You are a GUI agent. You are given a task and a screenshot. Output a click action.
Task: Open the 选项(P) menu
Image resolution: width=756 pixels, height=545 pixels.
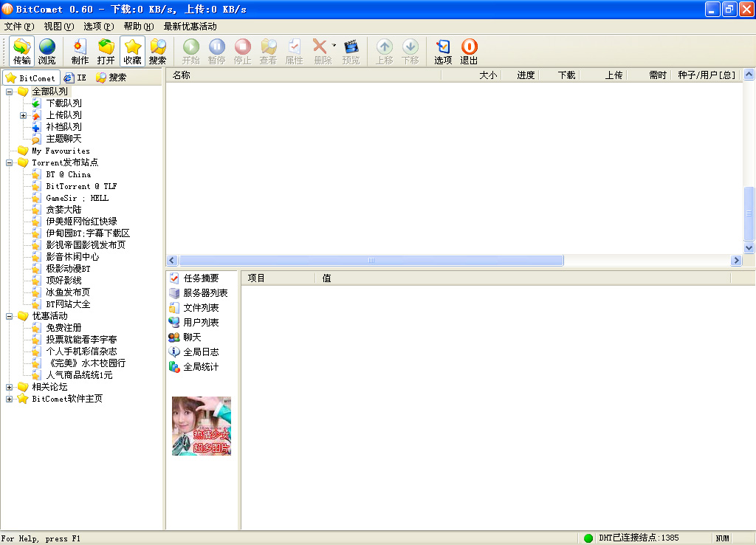pyautogui.click(x=98, y=27)
